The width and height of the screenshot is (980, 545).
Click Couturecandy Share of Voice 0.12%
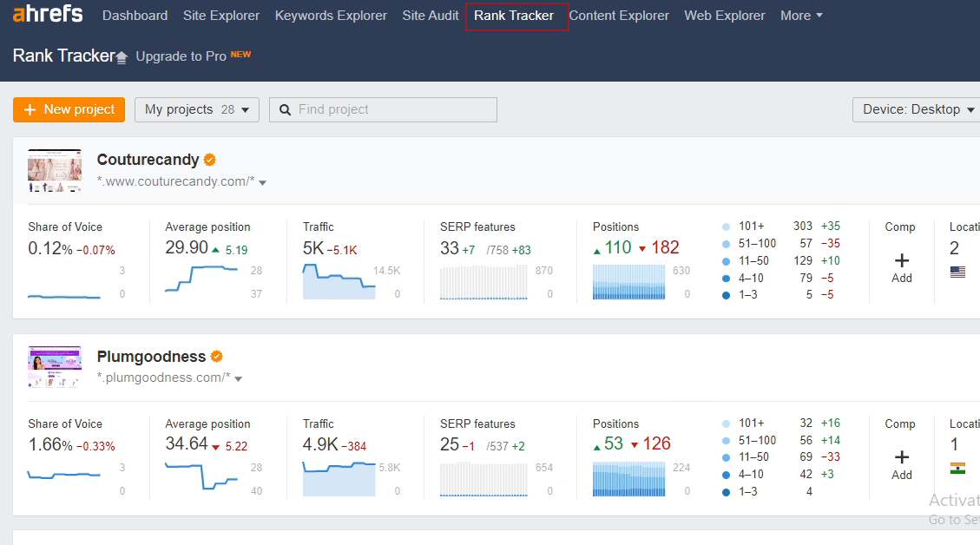50,249
